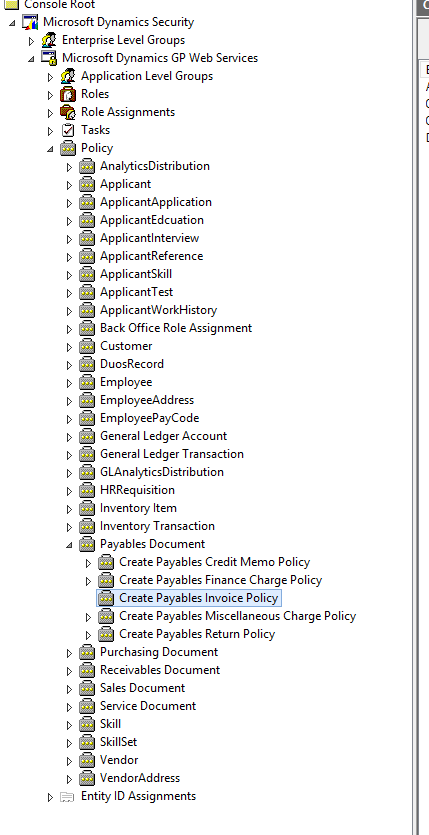The width and height of the screenshot is (429, 835).
Task: Collapse the Payables Document node
Action: tap(69, 545)
